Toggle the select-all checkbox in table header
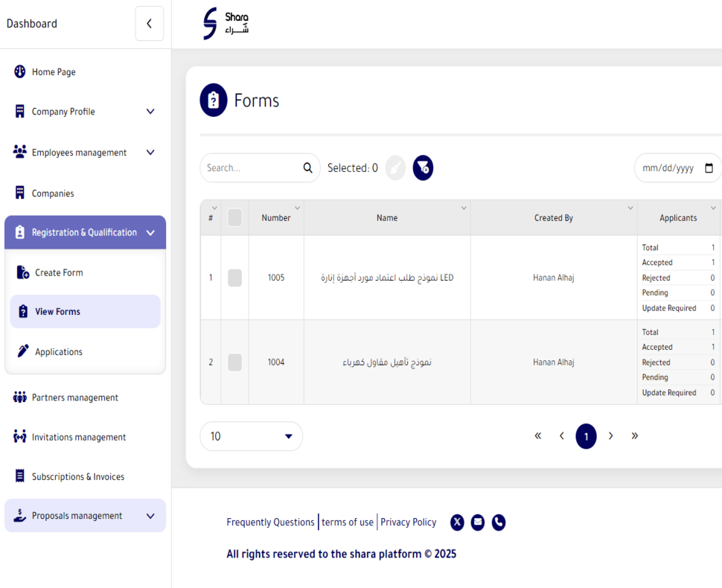This screenshot has height=588, width=722. click(234, 218)
